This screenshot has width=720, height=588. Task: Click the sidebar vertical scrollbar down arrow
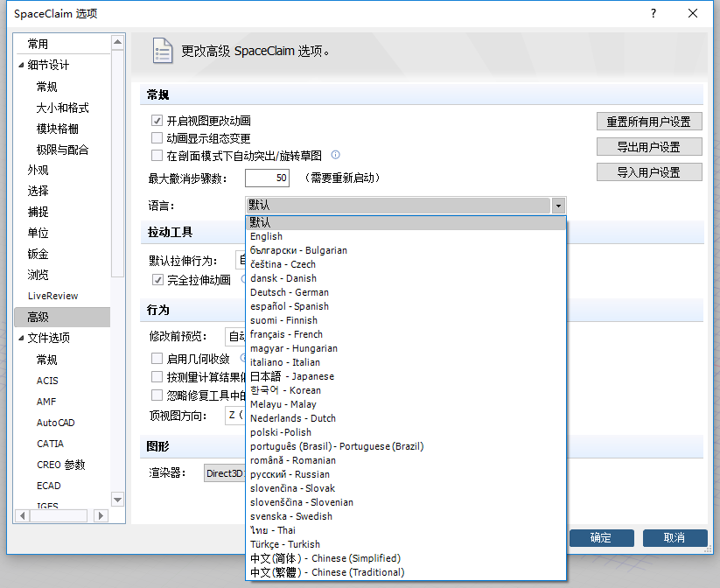click(x=118, y=500)
